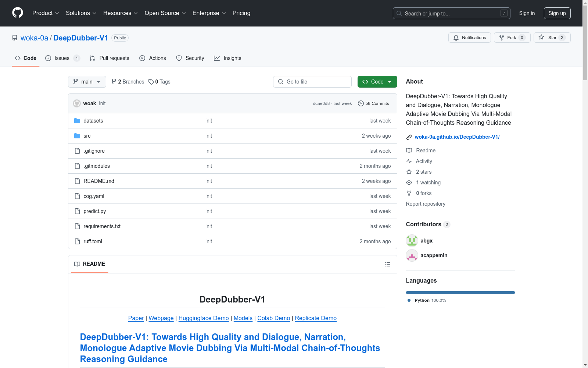Click the woak author avatar
This screenshot has width=588, height=368.
pyautogui.click(x=77, y=103)
